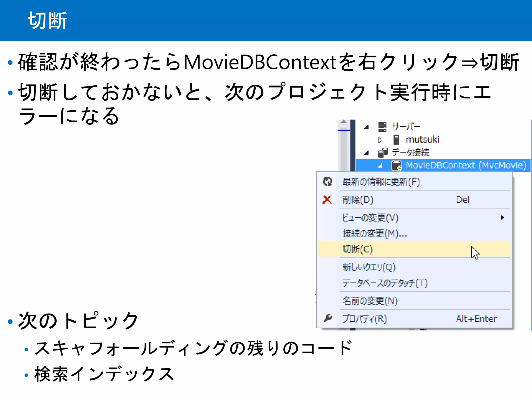Collapse the MovieDBContext node arrow
Viewport: 532px width, 399px height.
pyautogui.click(x=380, y=165)
